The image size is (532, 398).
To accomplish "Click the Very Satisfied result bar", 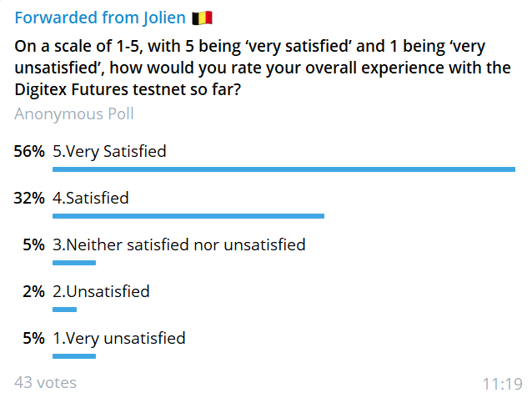I will click(284, 169).
